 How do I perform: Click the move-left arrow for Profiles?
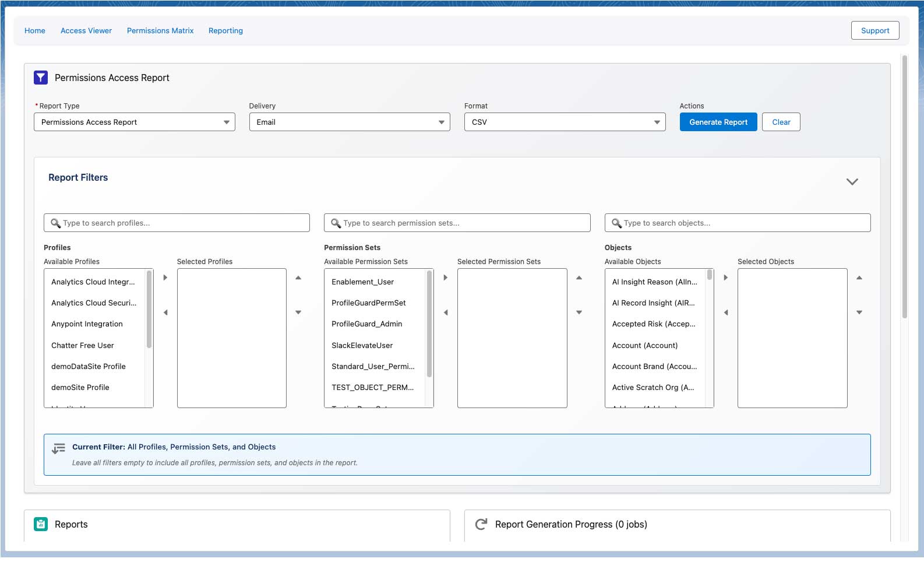pyautogui.click(x=165, y=312)
